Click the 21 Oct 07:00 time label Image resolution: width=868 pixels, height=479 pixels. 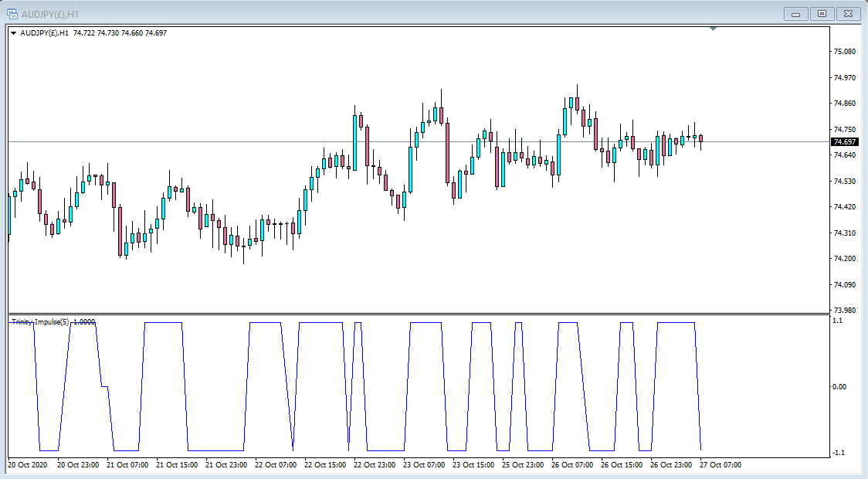(127, 465)
